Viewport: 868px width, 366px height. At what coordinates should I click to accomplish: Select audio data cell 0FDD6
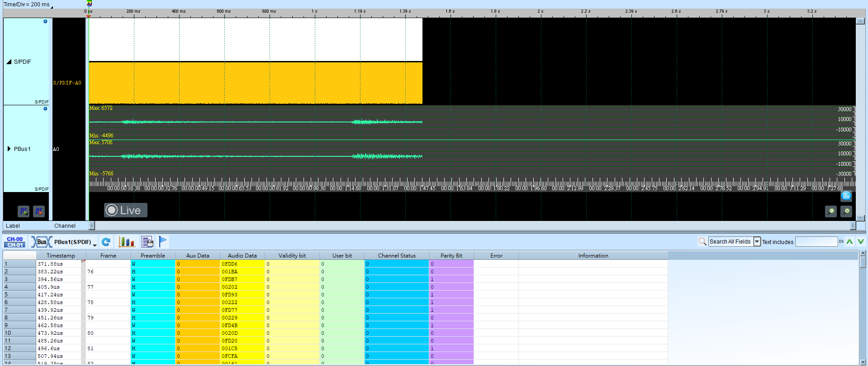(x=242, y=264)
